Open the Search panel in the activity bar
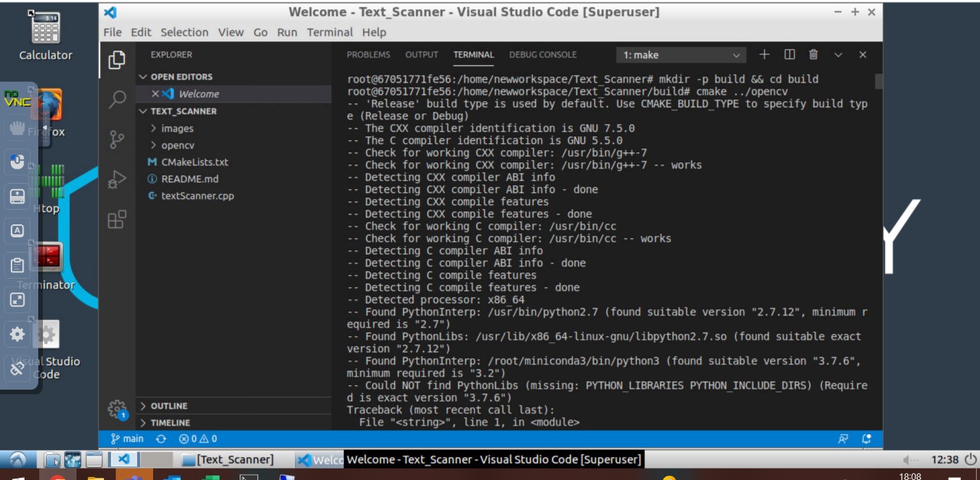 click(x=116, y=100)
